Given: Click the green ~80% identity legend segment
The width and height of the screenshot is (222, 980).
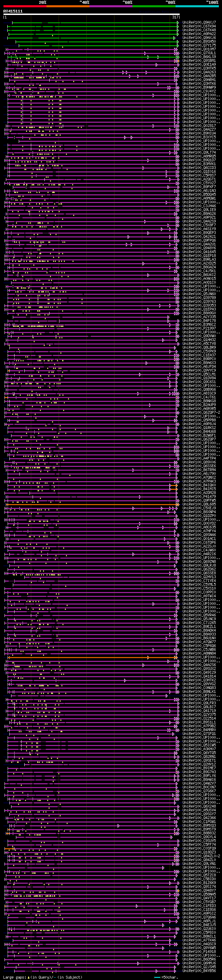Looking at the screenshot, I should coord(154,6).
